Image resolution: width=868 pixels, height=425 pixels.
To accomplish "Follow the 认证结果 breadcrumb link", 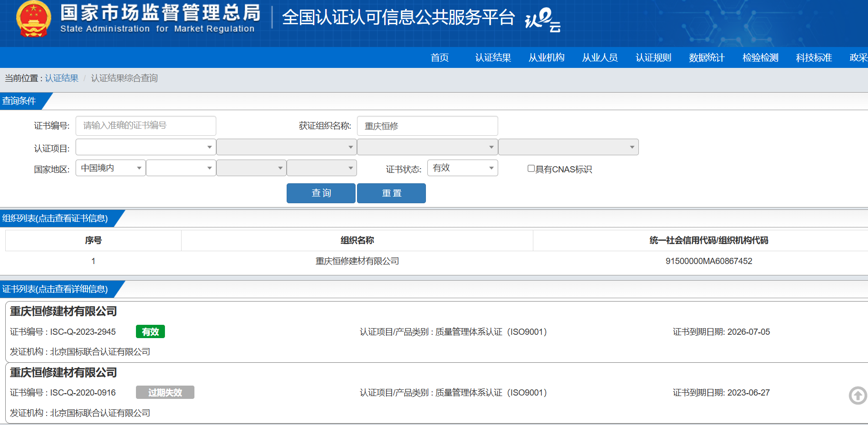I will [62, 78].
